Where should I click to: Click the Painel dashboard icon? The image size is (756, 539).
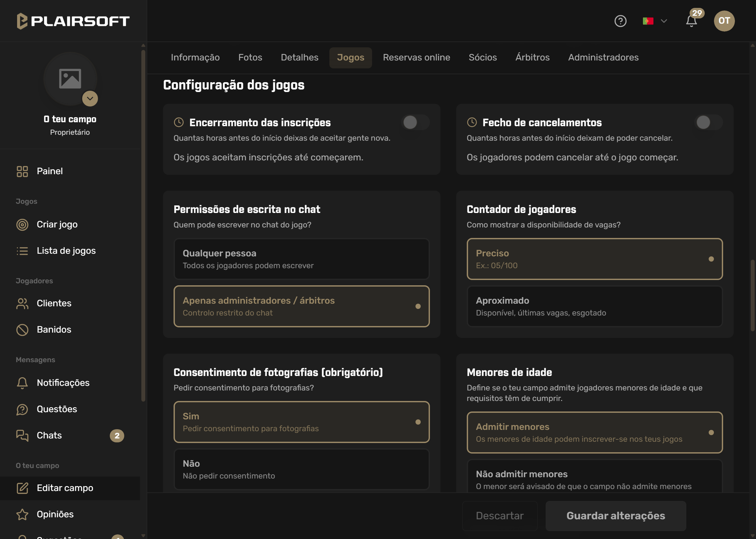coord(22,171)
